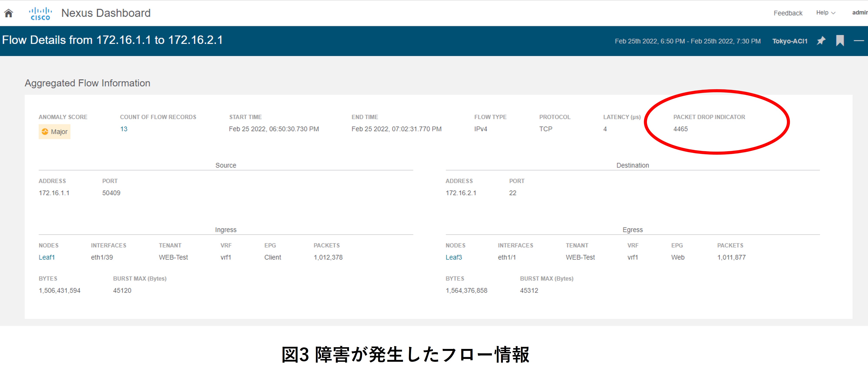This screenshot has width=868, height=377.
Task: Select ingress interface eth1/39
Action: tap(102, 257)
